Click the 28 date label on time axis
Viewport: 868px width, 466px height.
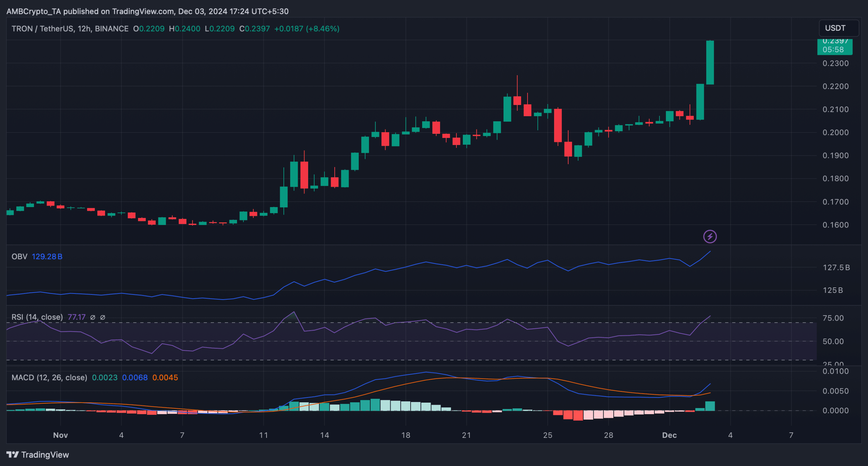point(609,435)
